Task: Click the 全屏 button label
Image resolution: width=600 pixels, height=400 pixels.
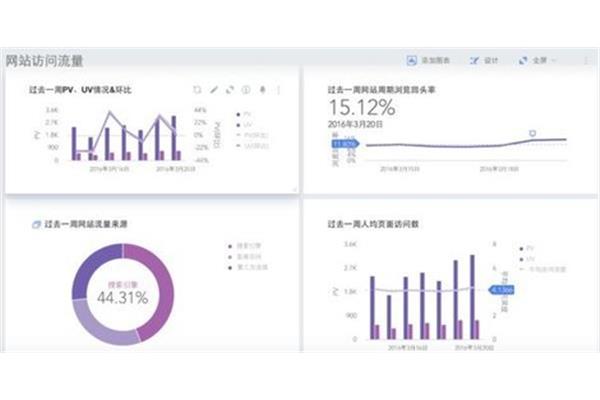Action: (x=540, y=60)
